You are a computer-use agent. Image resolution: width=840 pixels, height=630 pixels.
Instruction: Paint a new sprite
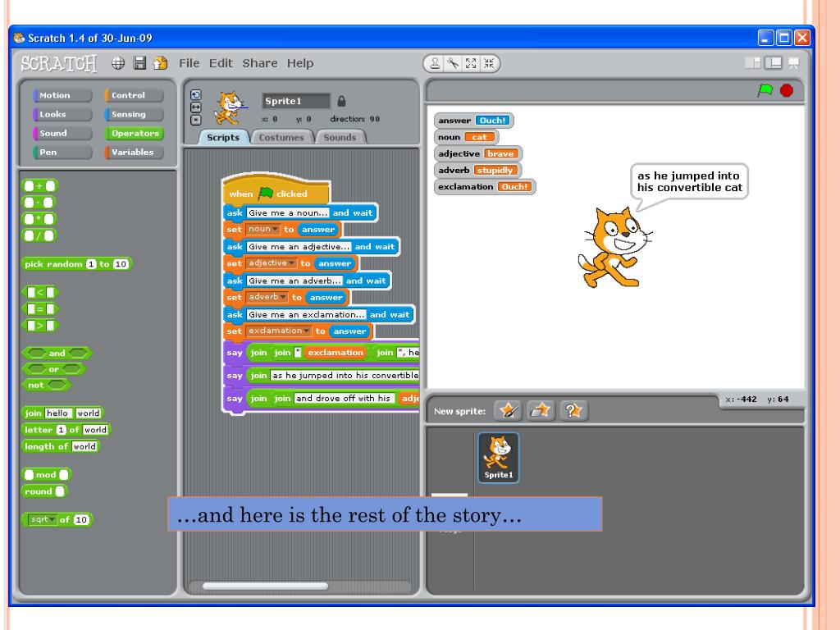point(509,411)
